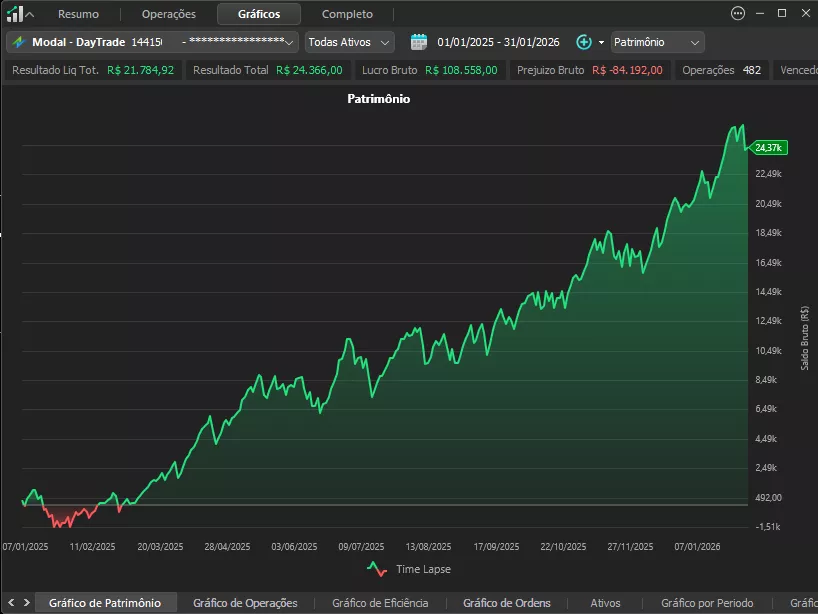Screen dimensions: 818x614
Task: Open the three-dots options menu
Action: click(x=738, y=14)
